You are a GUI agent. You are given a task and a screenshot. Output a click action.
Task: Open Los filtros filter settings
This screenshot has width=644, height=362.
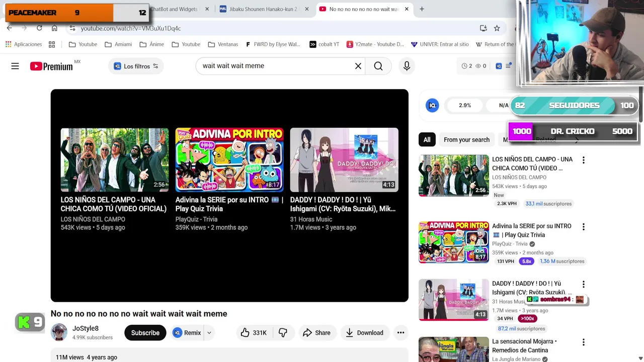(136, 66)
